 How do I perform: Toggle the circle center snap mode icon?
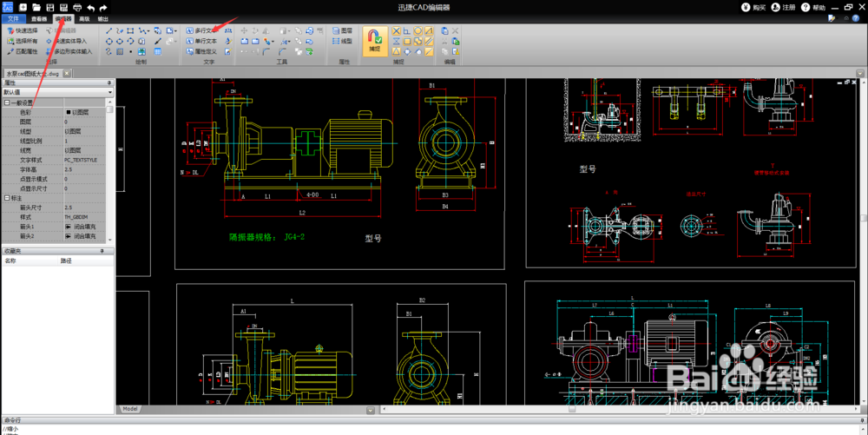coord(418,31)
